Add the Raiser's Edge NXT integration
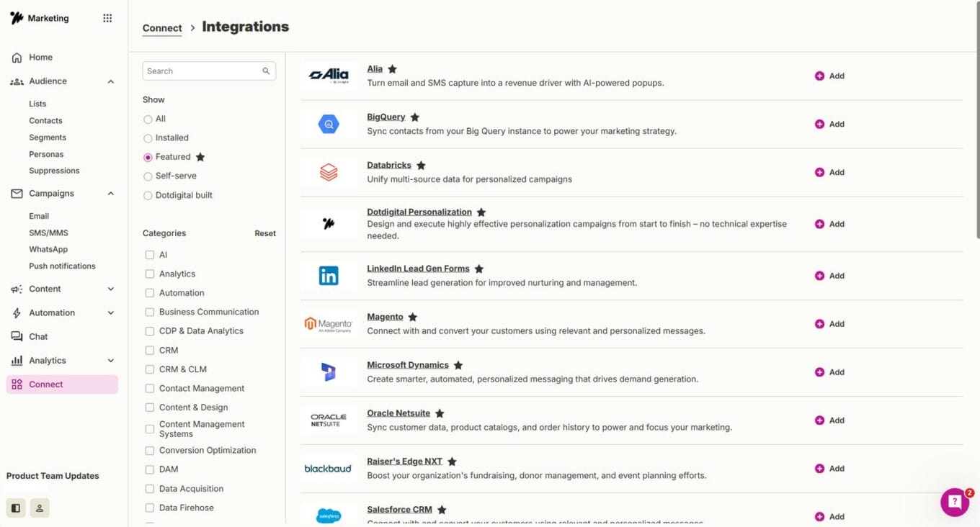The image size is (980, 527). (x=829, y=469)
